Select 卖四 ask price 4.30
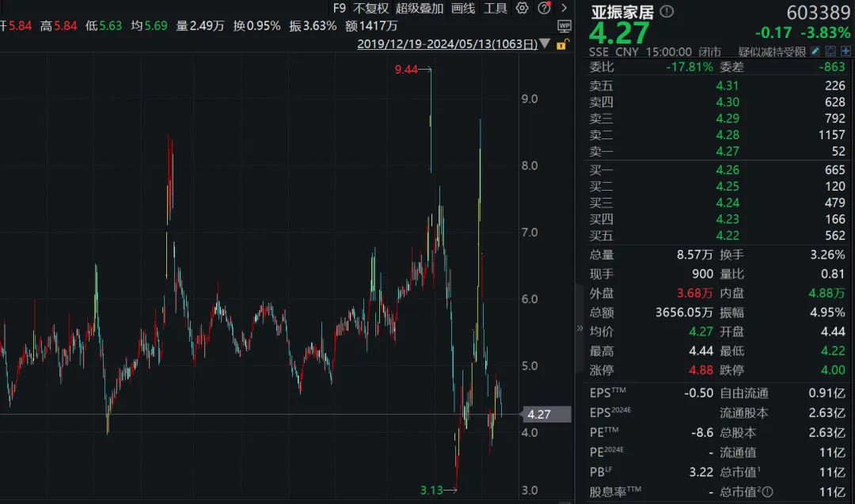The height and width of the screenshot is (504, 855). (x=728, y=102)
